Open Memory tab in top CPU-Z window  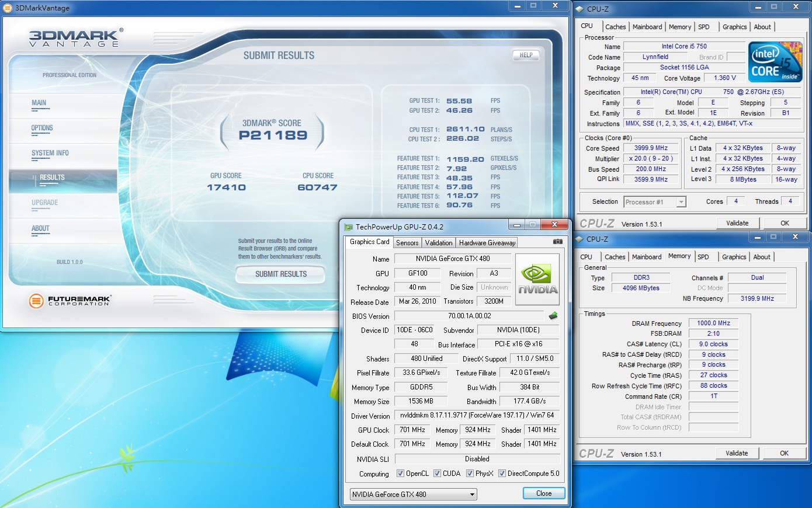[680, 27]
